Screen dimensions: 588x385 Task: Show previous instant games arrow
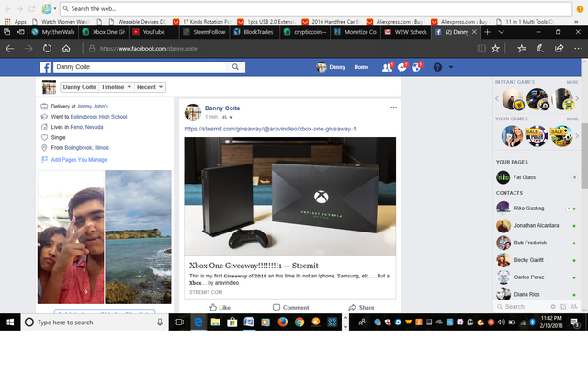pyautogui.click(x=497, y=99)
